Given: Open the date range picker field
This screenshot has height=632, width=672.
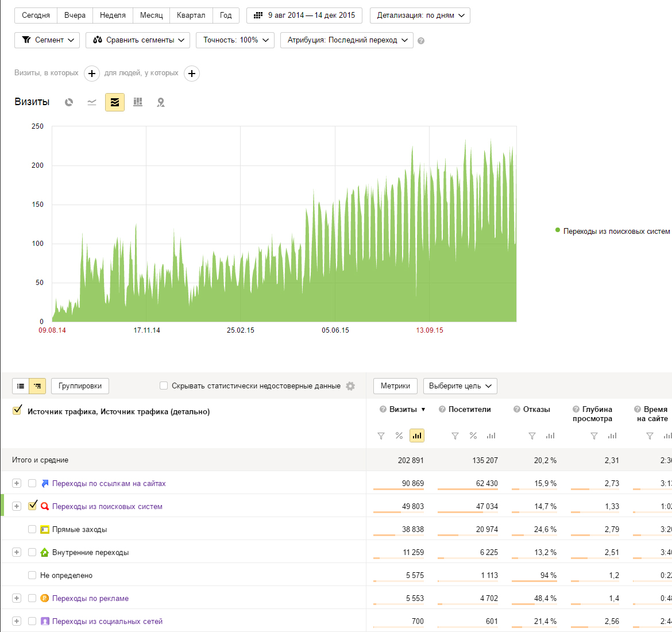Looking at the screenshot, I should coord(304,16).
